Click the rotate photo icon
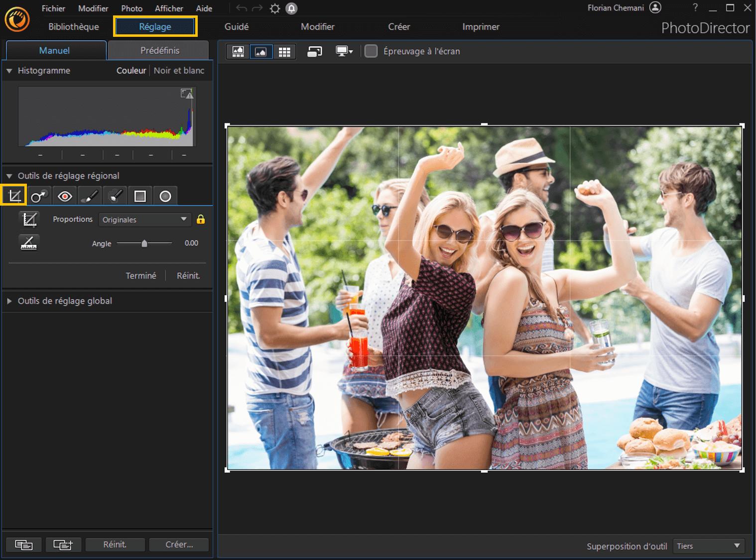 point(314,51)
